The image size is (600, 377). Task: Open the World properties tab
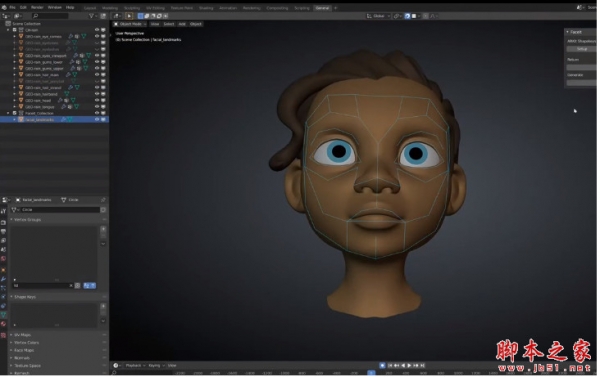3,259
